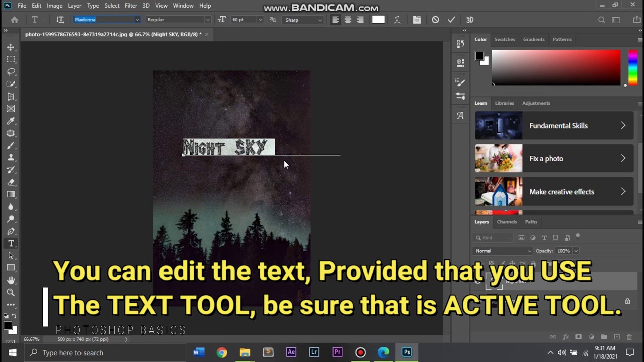Toggle the Character and Paragraph panels

click(x=417, y=20)
